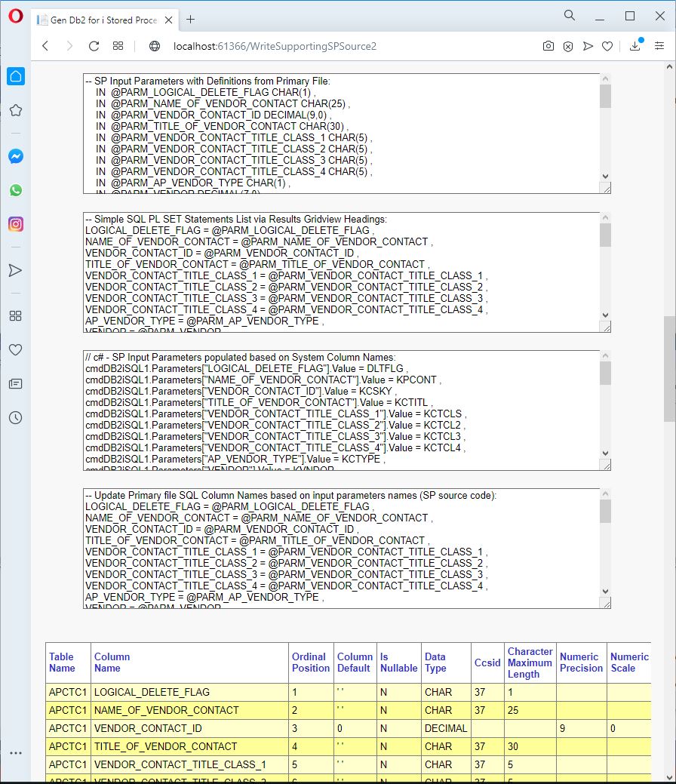Viewport: 676px width, 784px height.
Task: Go back to previous page
Action: click(45, 46)
